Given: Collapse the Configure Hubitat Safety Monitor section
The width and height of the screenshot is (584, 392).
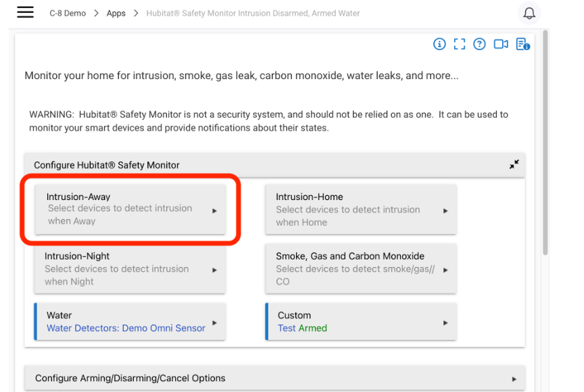Looking at the screenshot, I should click(x=514, y=164).
